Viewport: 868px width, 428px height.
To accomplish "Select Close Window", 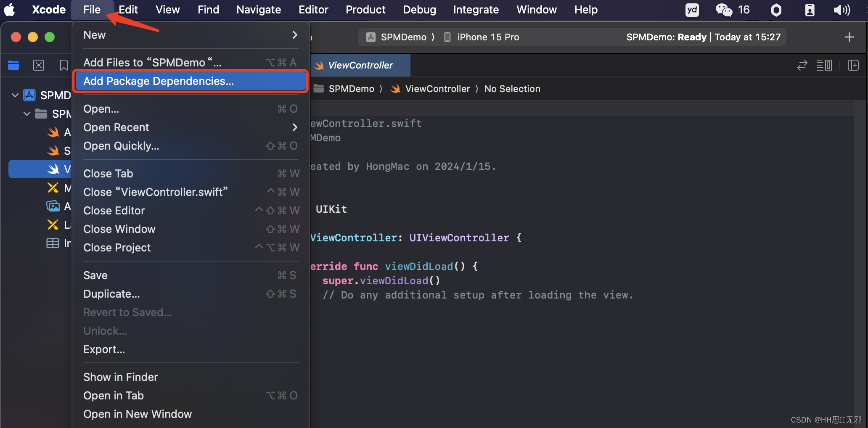I will point(191,229).
